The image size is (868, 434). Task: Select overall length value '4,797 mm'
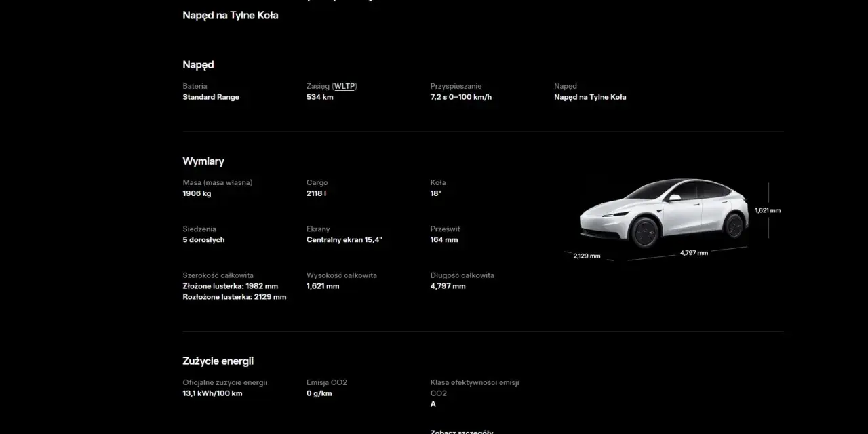tap(448, 286)
